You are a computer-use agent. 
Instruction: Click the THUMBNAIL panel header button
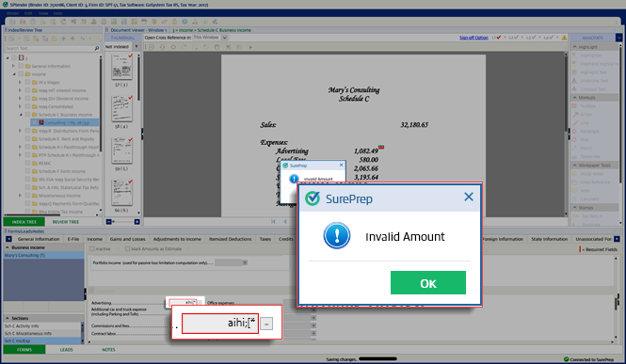[x=123, y=38]
